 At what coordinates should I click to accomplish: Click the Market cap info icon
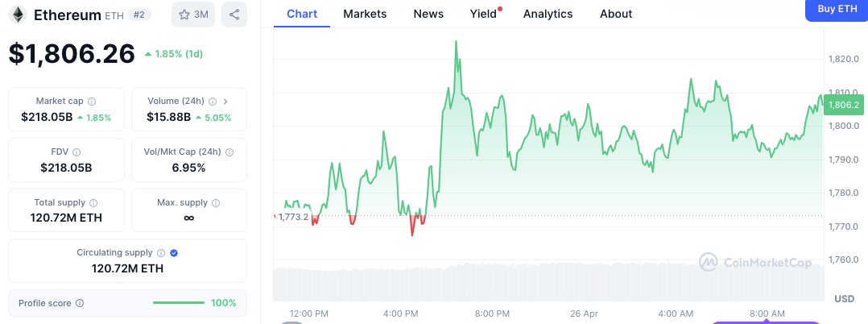coord(91,102)
